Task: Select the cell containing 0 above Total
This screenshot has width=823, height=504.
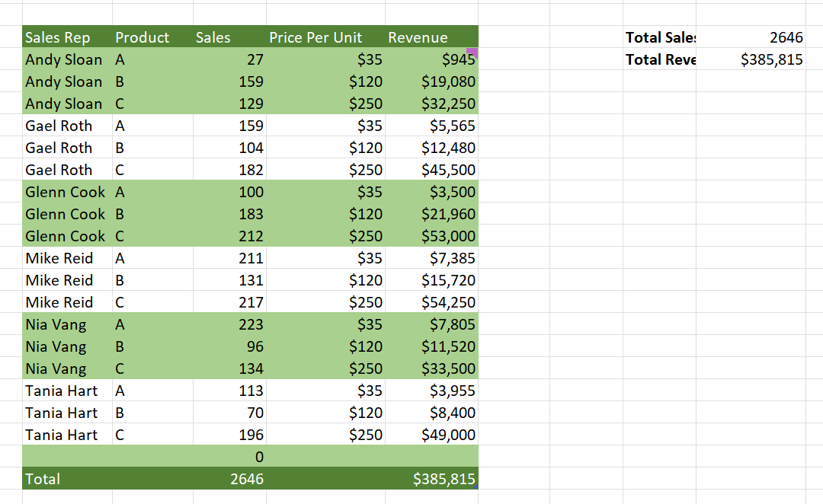Action: pos(229,457)
